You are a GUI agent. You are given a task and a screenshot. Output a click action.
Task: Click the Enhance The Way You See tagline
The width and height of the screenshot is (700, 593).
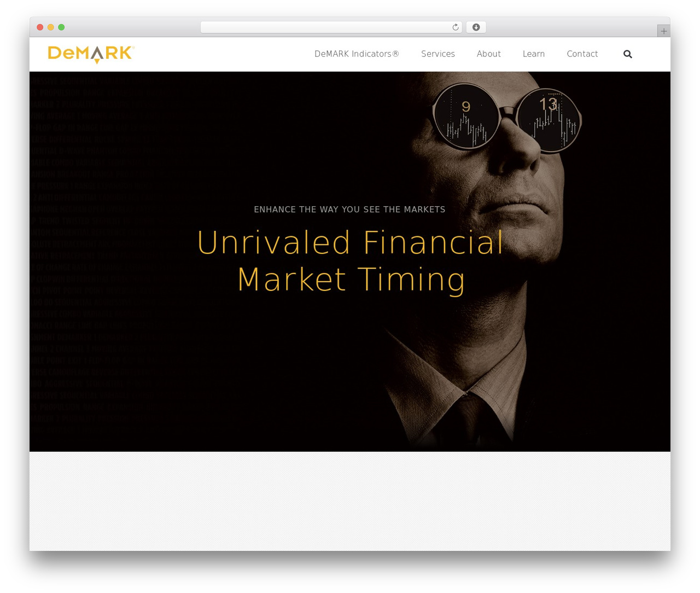point(349,210)
